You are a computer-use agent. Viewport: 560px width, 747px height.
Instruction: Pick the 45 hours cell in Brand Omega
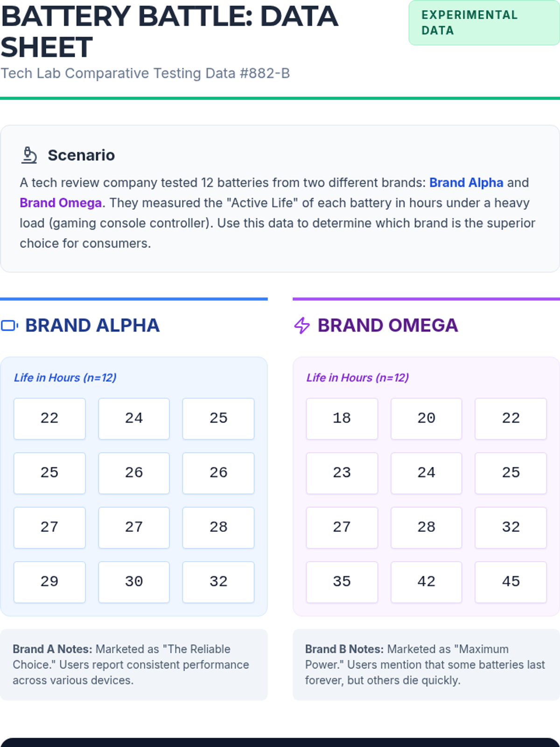point(511,582)
